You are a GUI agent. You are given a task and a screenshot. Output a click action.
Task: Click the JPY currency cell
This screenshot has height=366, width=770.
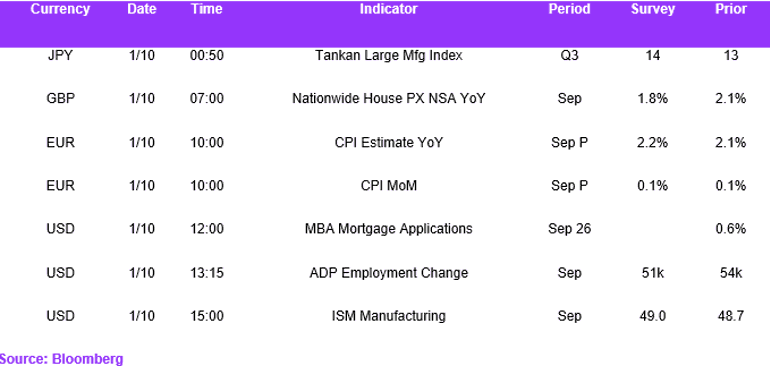tap(60, 56)
